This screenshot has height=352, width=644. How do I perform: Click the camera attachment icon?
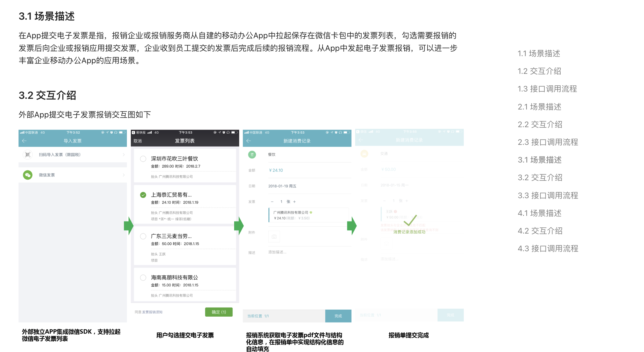pos(274,237)
